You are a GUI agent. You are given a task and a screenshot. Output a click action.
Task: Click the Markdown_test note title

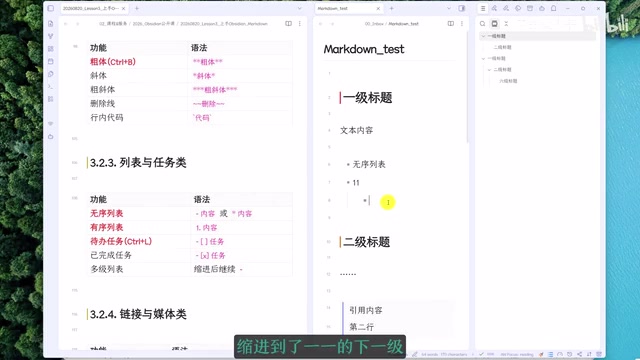pos(364,49)
